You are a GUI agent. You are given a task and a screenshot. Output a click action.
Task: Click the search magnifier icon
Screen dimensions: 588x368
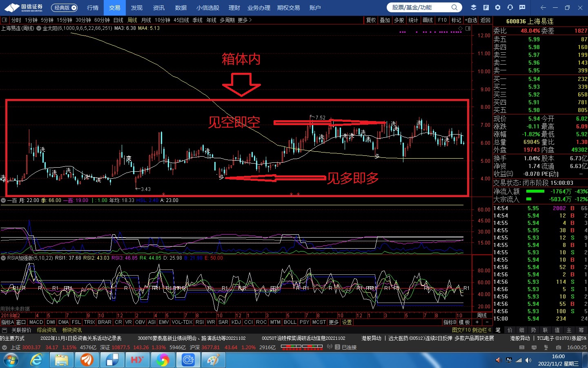point(454,7)
